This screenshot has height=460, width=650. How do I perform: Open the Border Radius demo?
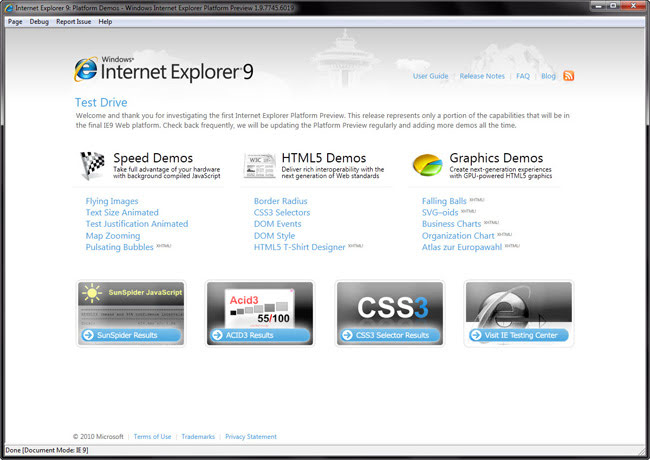pos(281,201)
